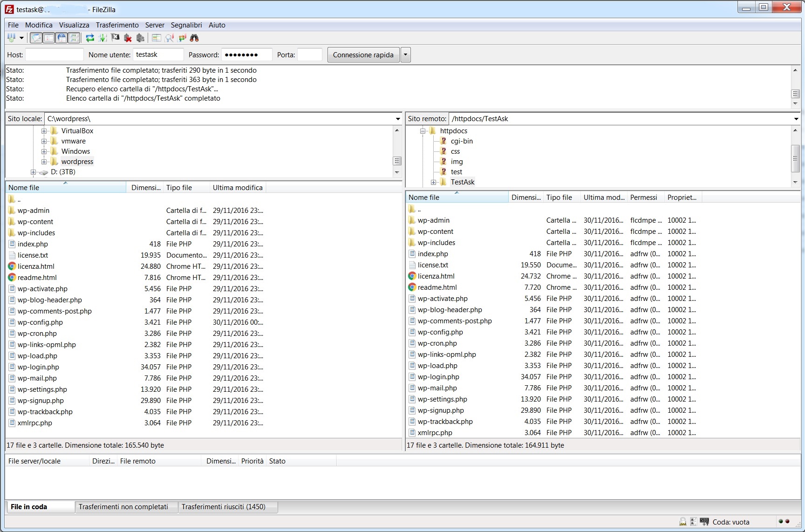
Task: Focus the Host input field
Action: click(55, 55)
